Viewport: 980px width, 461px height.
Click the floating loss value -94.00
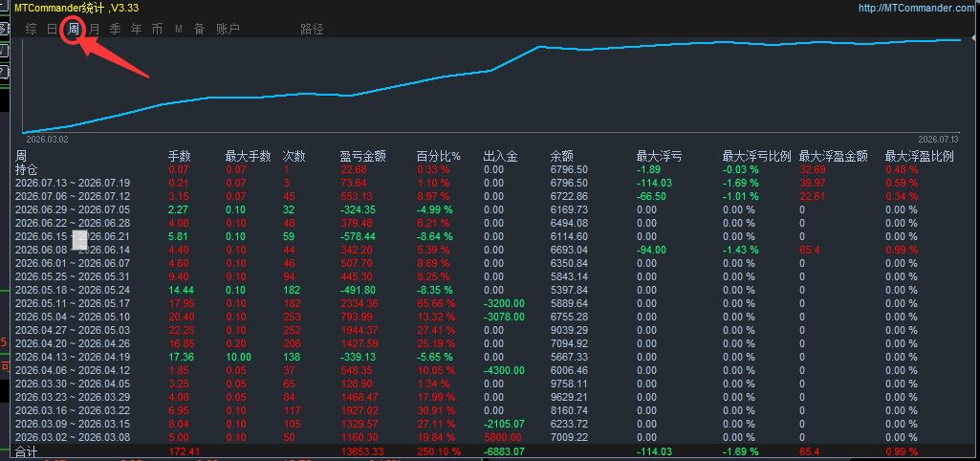pos(651,250)
